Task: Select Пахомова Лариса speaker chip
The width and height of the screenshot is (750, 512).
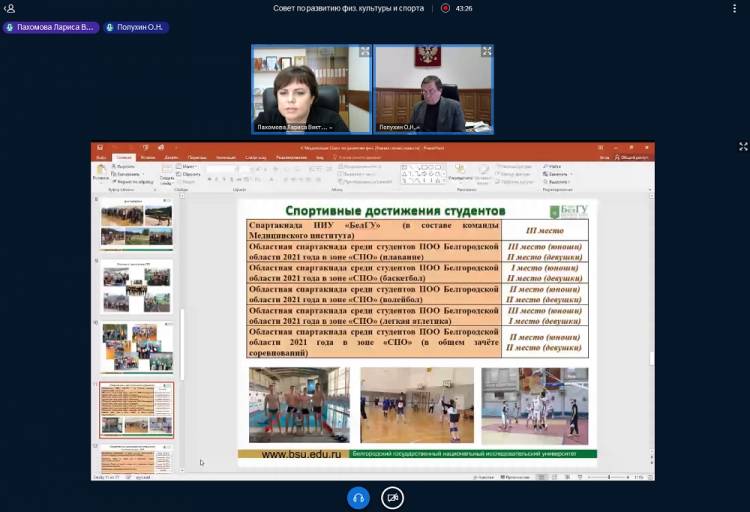Action: (x=50, y=27)
